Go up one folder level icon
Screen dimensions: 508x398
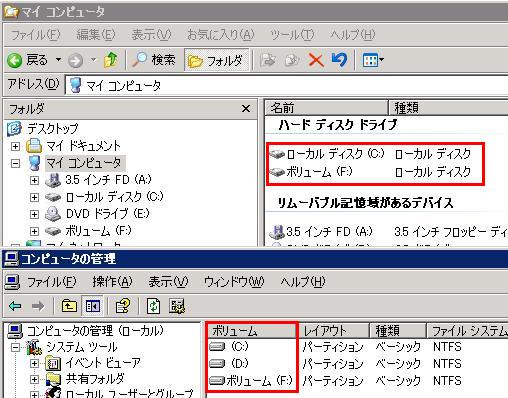pos(111,60)
